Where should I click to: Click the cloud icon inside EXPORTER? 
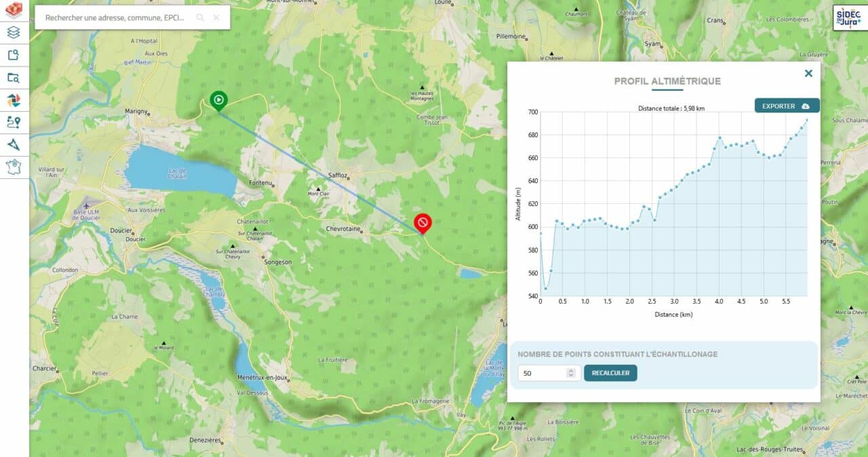(804, 106)
